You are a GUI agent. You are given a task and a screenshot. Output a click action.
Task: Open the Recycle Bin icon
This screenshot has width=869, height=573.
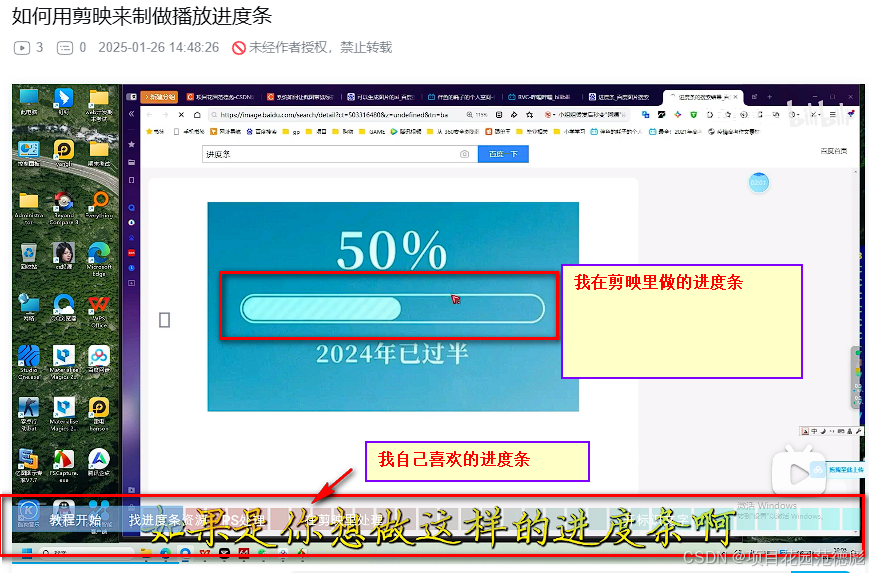tap(28, 256)
